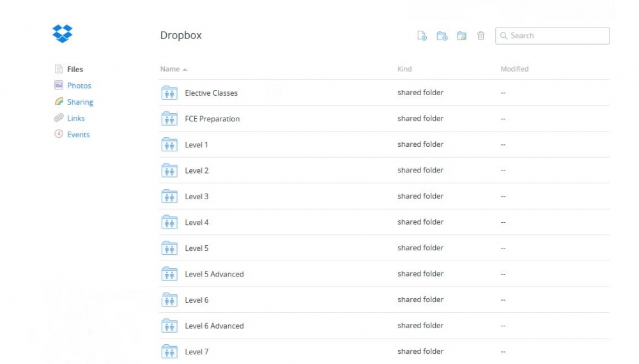Click the Upload file icon

pos(422,36)
